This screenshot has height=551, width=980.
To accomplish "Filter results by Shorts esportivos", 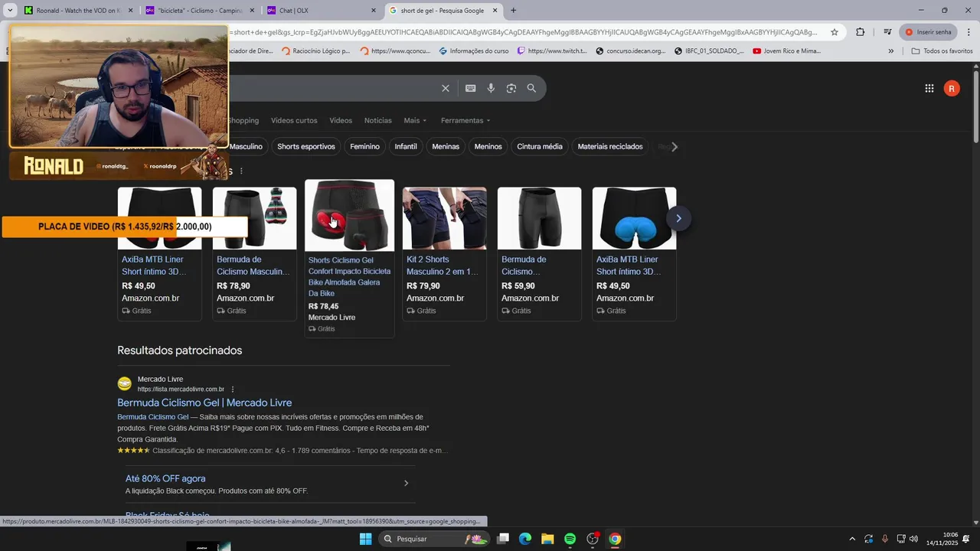I will 306,146.
